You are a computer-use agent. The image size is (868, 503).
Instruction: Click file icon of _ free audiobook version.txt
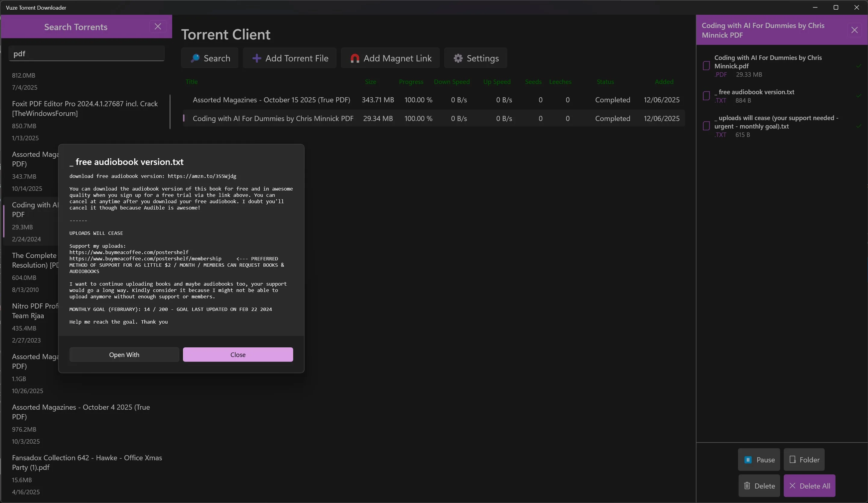pos(706,96)
